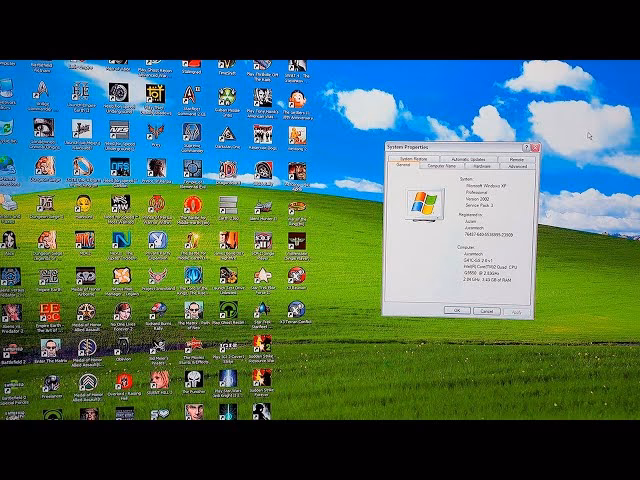
Task: Select the 'Microsoft Windows XP' line
Action: (x=486, y=186)
